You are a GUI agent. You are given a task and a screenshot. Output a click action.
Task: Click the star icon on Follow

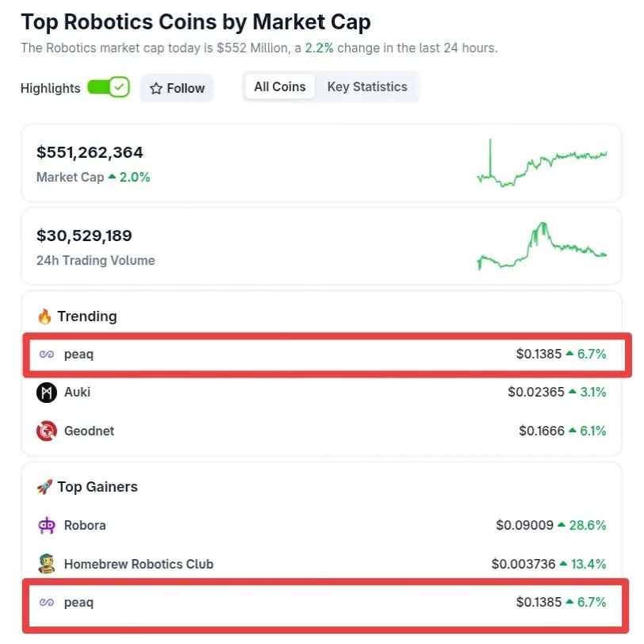tap(156, 89)
